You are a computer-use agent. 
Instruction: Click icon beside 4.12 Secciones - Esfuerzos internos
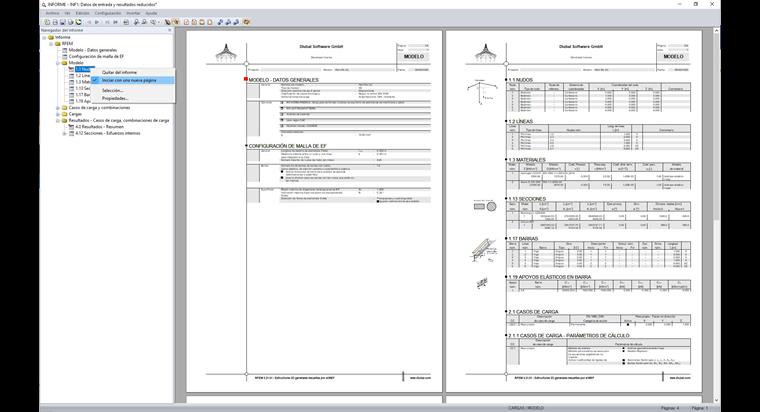point(71,133)
